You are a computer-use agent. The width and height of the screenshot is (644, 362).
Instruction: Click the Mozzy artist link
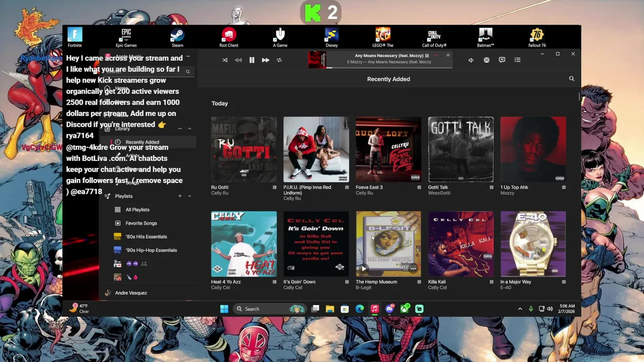(x=507, y=193)
